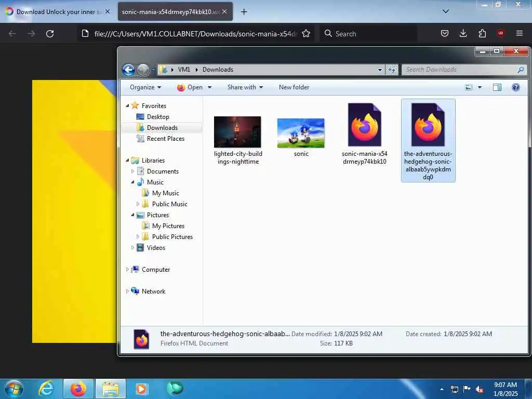Click the uBlock Origin extension icon
This screenshot has height=399, width=532.
[x=500, y=33]
